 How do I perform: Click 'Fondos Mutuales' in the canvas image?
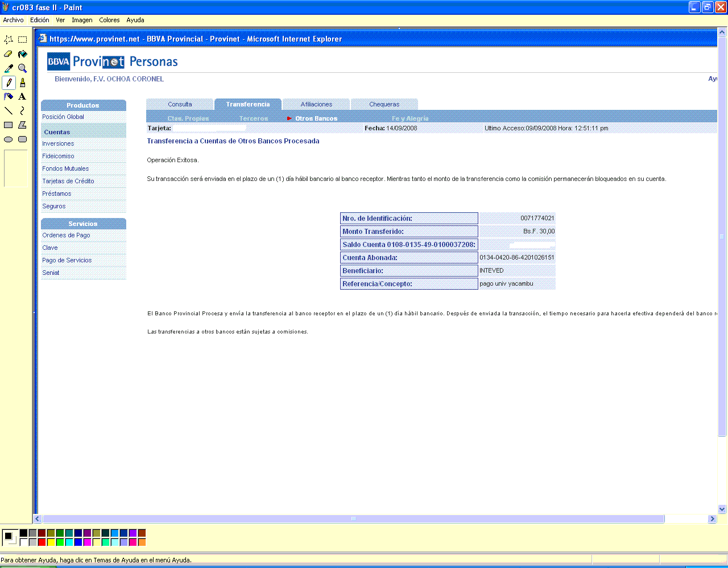pos(65,168)
